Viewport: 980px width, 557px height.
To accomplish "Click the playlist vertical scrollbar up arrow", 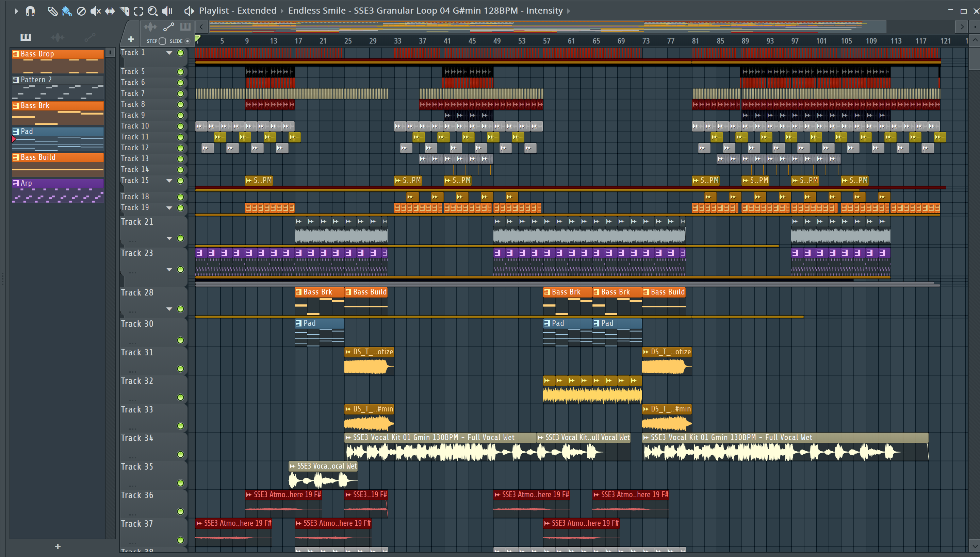I will [975, 40].
